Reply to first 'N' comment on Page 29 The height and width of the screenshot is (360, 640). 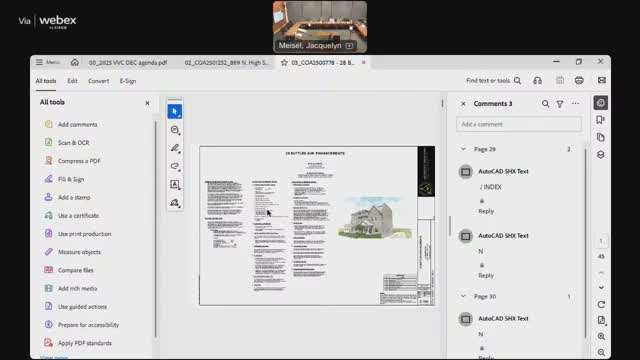(x=486, y=276)
